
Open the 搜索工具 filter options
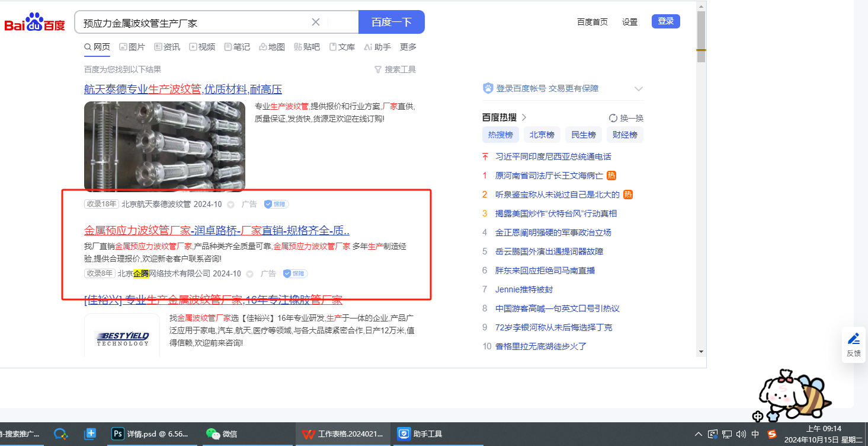pyautogui.click(x=395, y=69)
